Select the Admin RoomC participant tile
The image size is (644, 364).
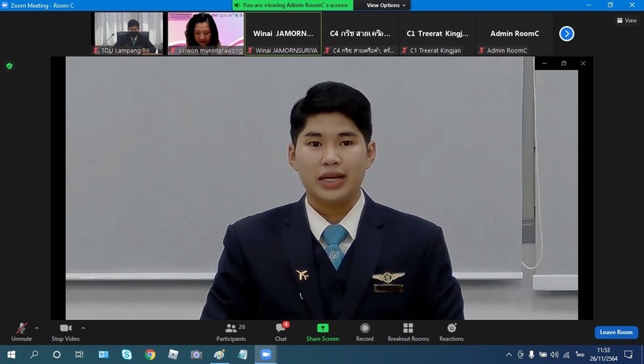(514, 34)
